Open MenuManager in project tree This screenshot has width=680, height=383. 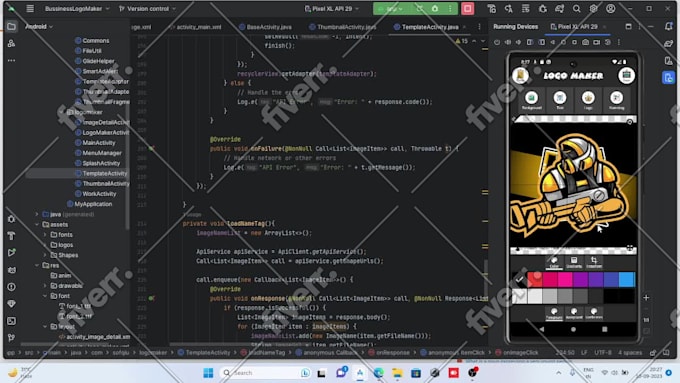pos(98,153)
